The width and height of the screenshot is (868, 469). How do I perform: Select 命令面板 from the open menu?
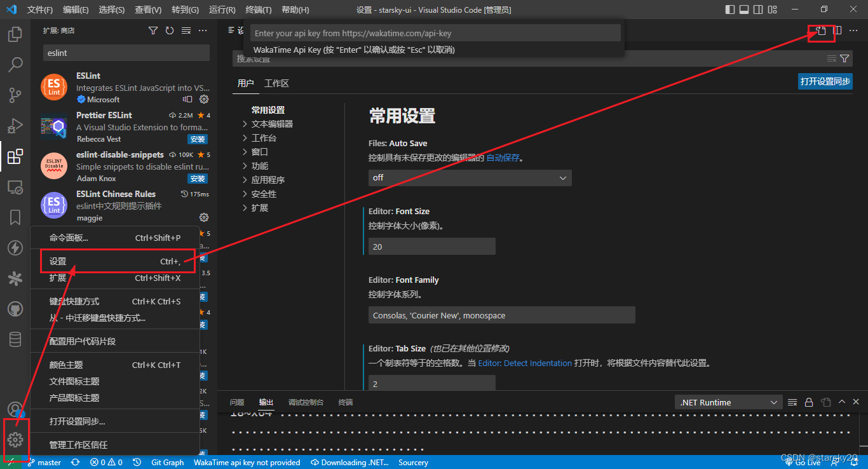[67, 238]
